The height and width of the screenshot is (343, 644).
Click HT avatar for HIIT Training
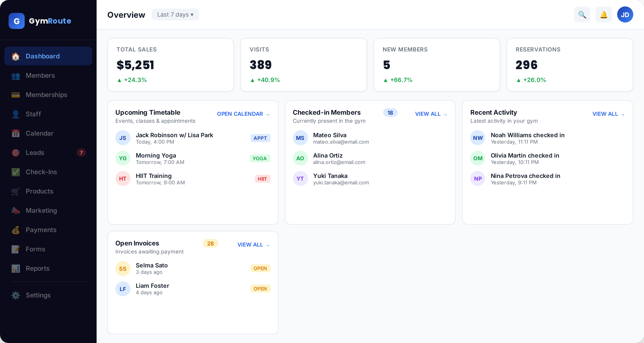pyautogui.click(x=123, y=178)
